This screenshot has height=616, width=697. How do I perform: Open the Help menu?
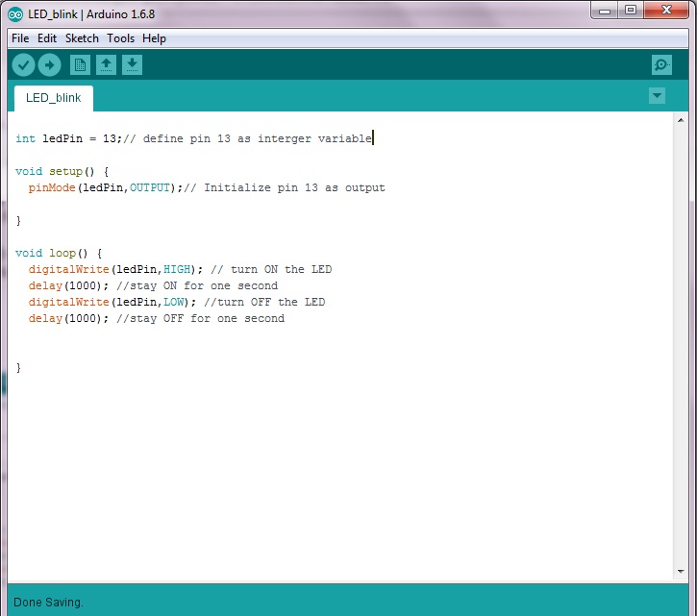click(x=154, y=38)
